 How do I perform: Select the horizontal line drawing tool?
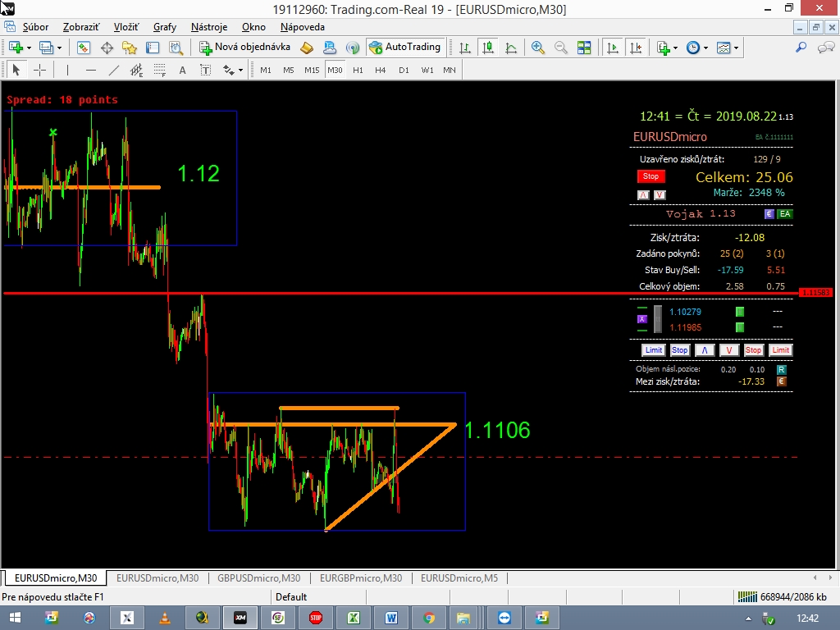click(90, 70)
